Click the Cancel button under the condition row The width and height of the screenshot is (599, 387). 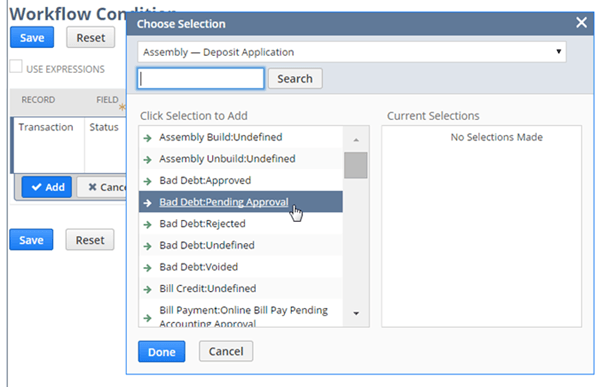[102, 187]
